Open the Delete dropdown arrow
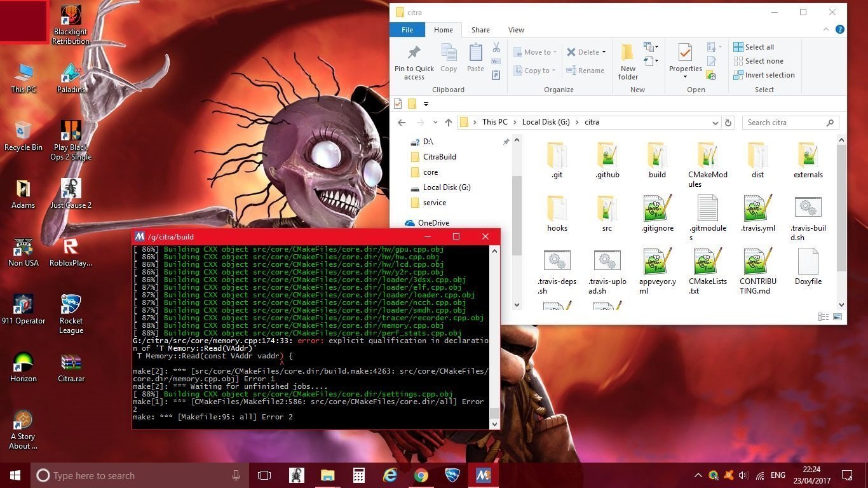Viewport: 868px width, 488px height. 604,52
